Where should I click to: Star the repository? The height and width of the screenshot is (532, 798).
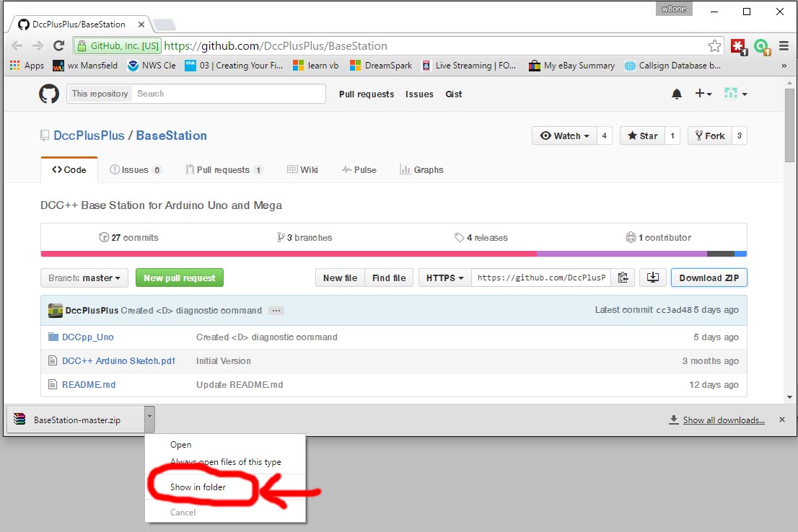[643, 136]
